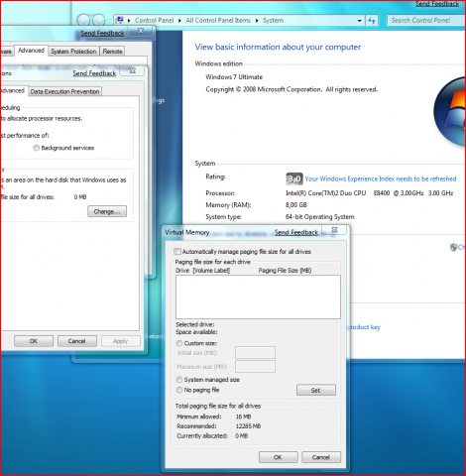
Task: Select Background services radio button
Action: pos(36,148)
